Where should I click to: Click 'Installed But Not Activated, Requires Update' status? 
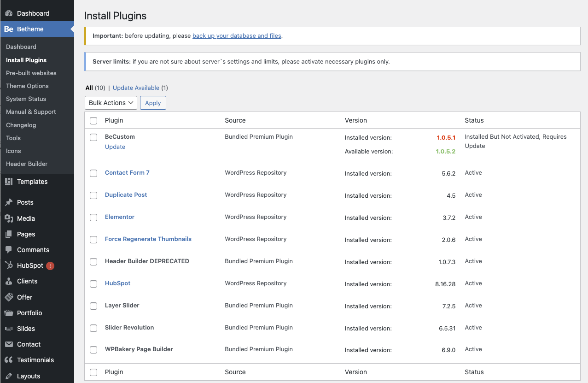point(516,141)
